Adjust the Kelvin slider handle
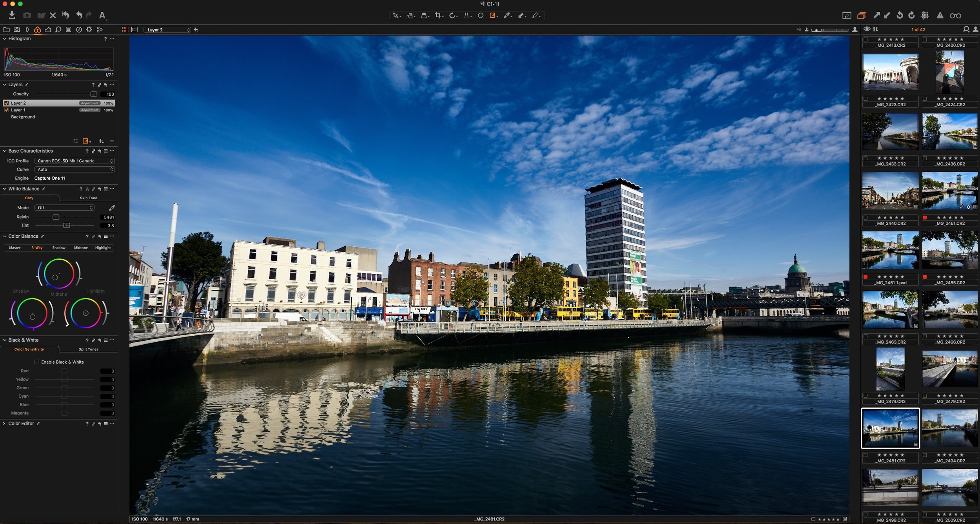The height and width of the screenshot is (524, 980). click(x=56, y=217)
